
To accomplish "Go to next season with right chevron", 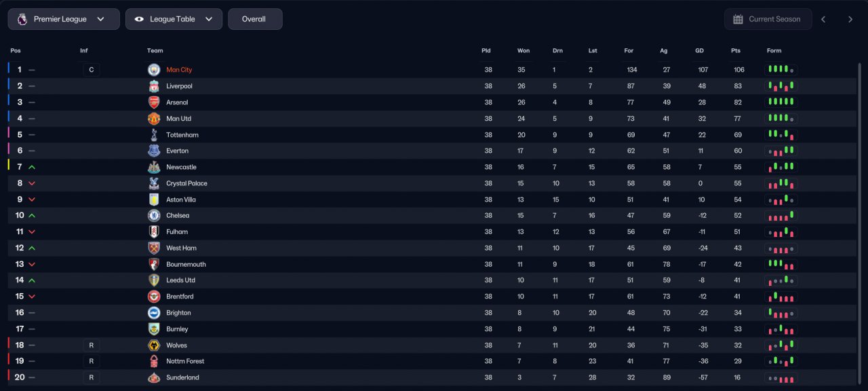I will [x=850, y=19].
